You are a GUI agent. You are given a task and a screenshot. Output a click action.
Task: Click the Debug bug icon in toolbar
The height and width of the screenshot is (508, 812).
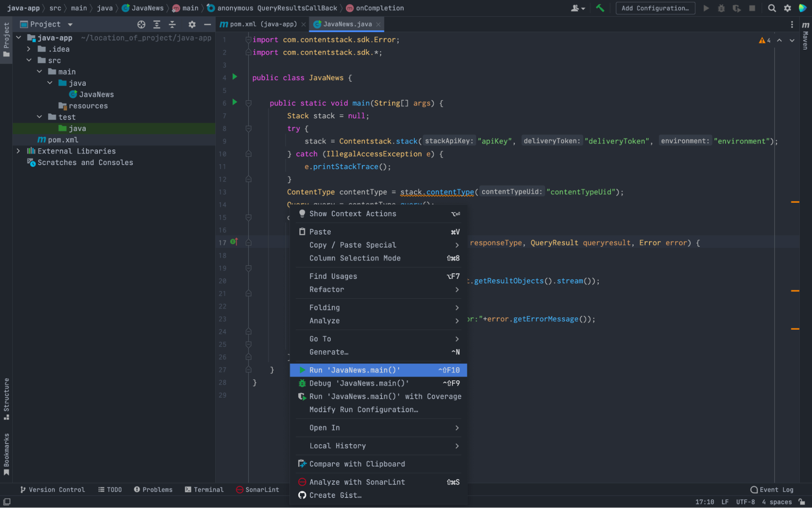point(721,8)
